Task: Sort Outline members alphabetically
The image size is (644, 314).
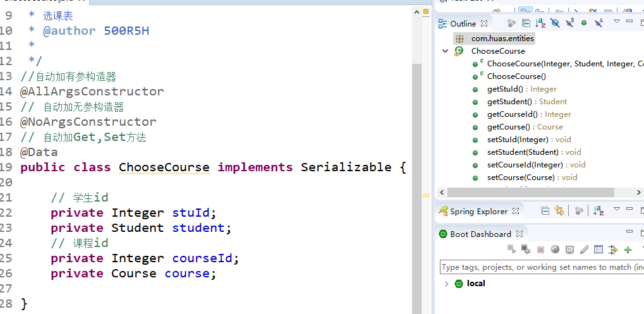Action: 541,23
